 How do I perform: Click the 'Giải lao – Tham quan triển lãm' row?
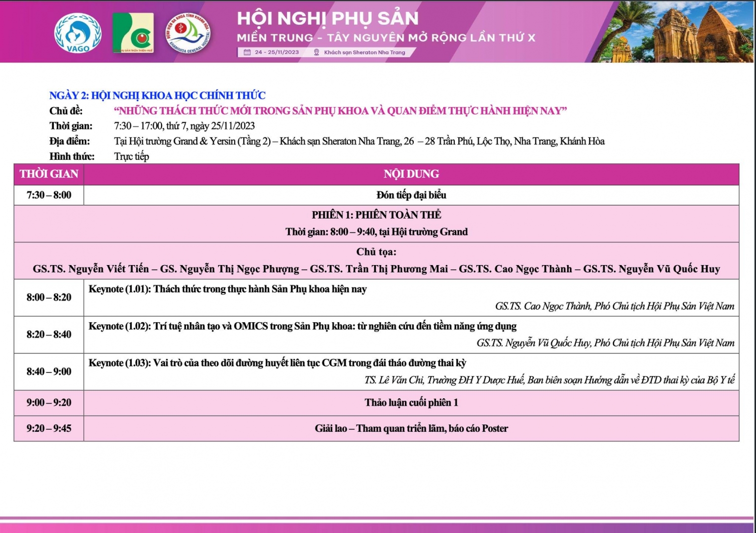tap(411, 428)
